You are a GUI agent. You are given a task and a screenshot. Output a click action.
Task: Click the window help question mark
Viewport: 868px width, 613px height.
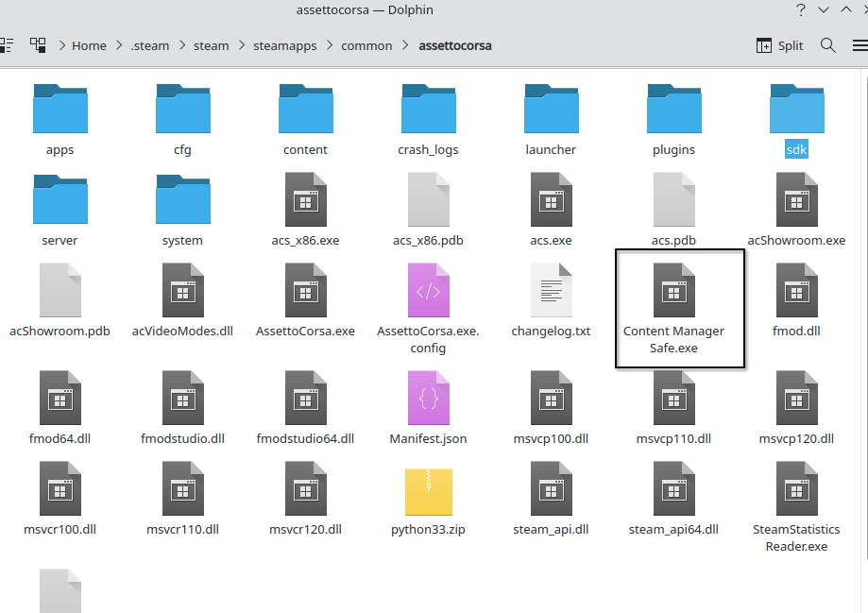tap(802, 10)
